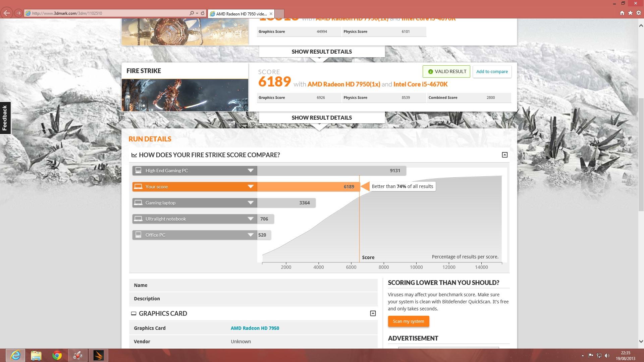644x362 pixels.
Task: Click the 3364 Gaming laptop bar
Action: click(x=286, y=203)
